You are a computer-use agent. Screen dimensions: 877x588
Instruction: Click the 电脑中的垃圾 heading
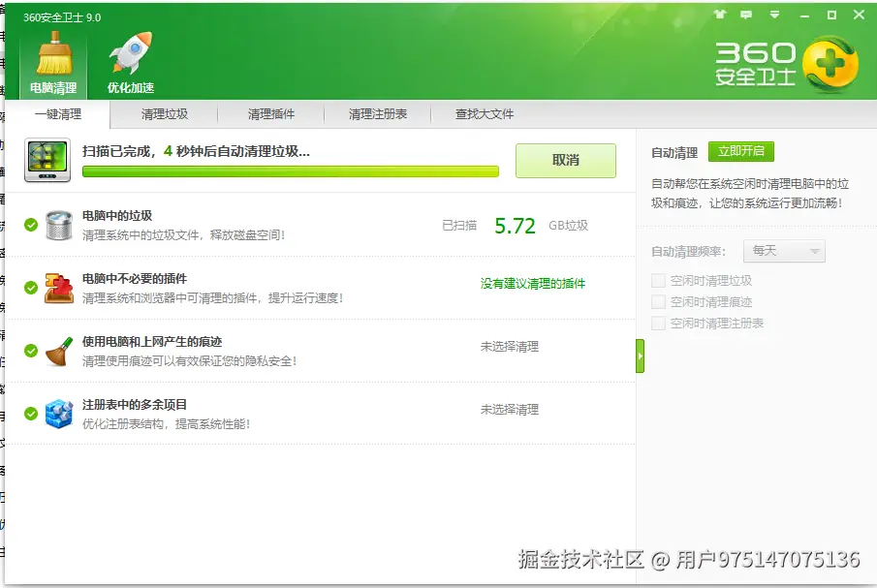117,216
